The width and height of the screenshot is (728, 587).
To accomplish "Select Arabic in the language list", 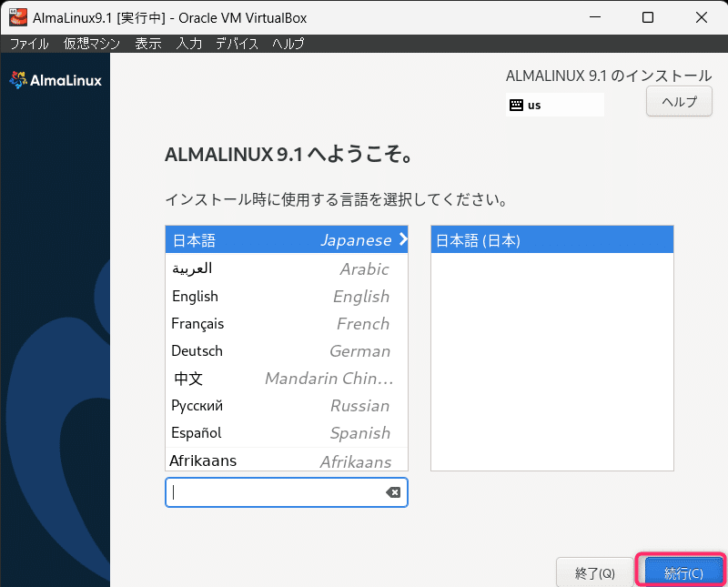I will [x=287, y=268].
